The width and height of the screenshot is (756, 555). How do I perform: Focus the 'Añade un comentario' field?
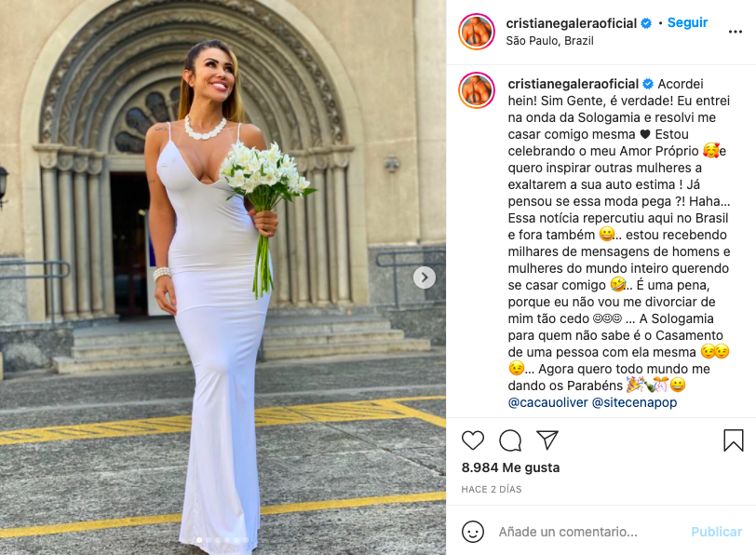tap(588, 532)
